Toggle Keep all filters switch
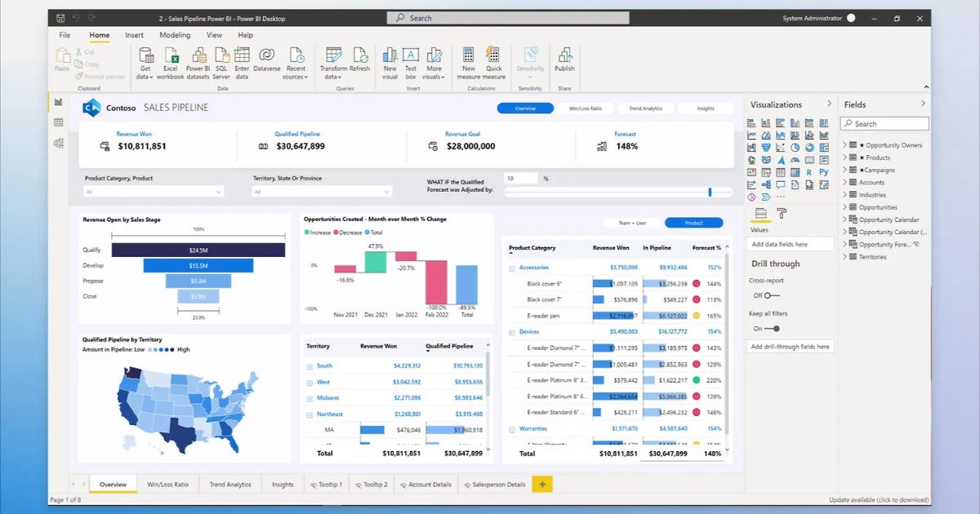The height and width of the screenshot is (514, 980). pos(772,329)
